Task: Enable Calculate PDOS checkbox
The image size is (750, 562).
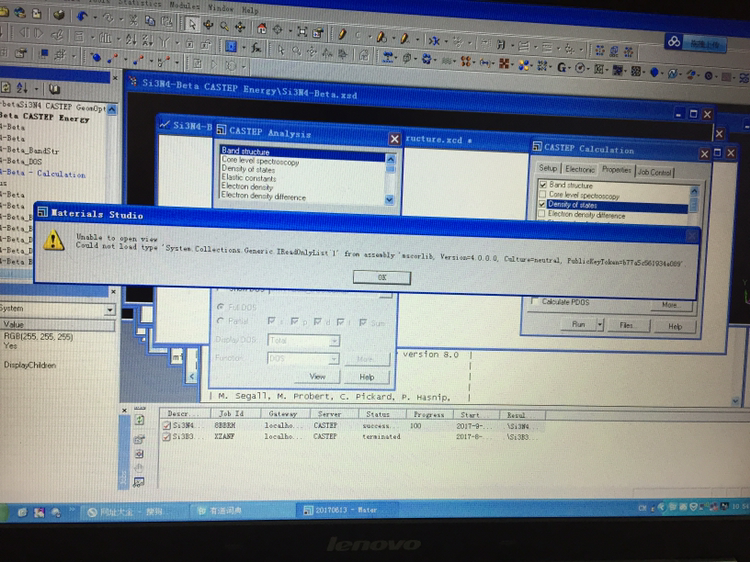Action: (x=535, y=301)
